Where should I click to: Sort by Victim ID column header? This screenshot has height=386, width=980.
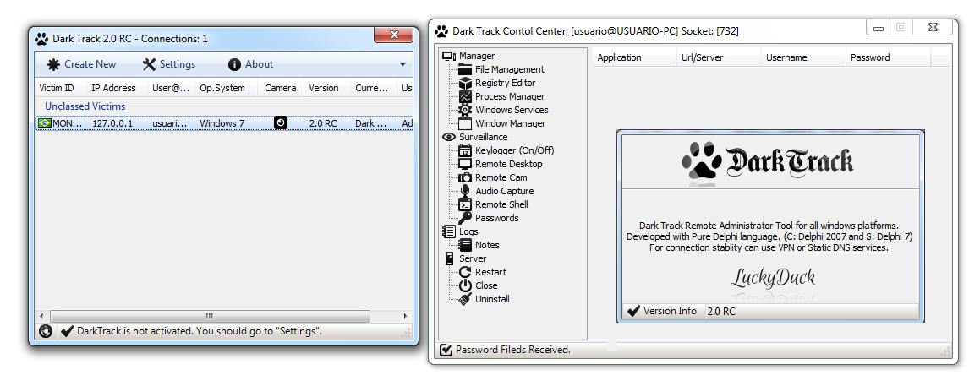pyautogui.click(x=61, y=88)
